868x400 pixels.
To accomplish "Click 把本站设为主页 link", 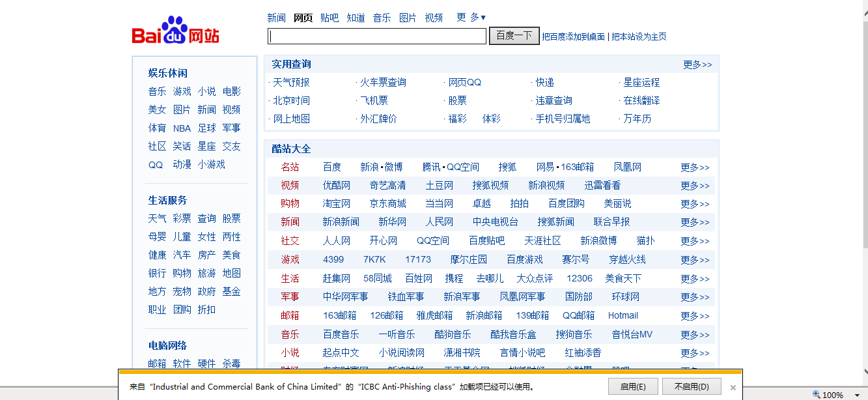I will click(x=639, y=36).
